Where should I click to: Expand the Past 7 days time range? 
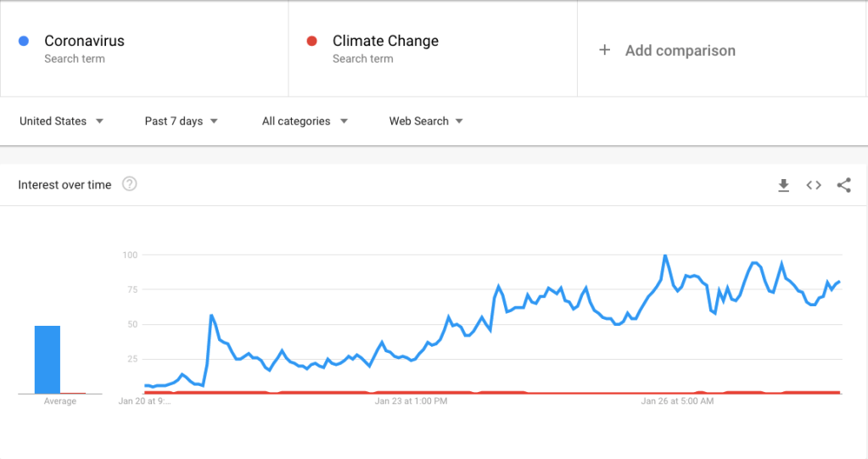tap(181, 121)
